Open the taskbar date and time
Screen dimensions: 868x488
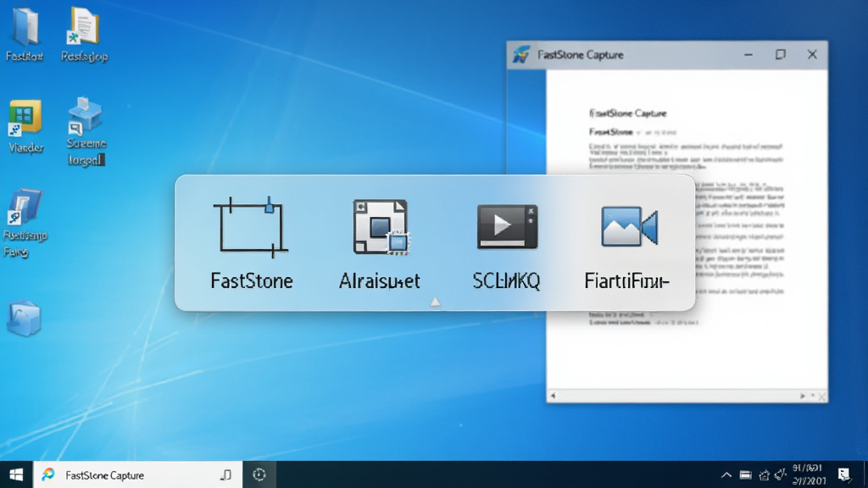pyautogui.click(x=808, y=474)
